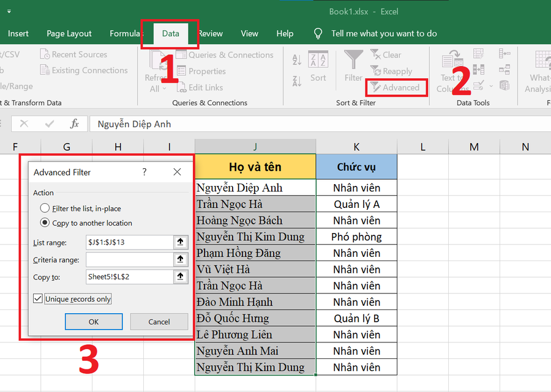Open the Data Validation icon
This screenshot has width=551, height=392.
478,85
